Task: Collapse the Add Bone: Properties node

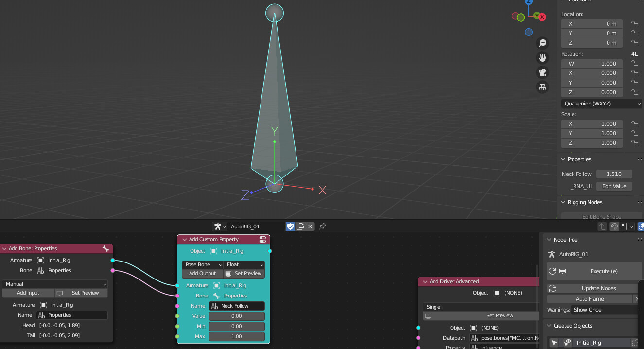Action: point(4,249)
